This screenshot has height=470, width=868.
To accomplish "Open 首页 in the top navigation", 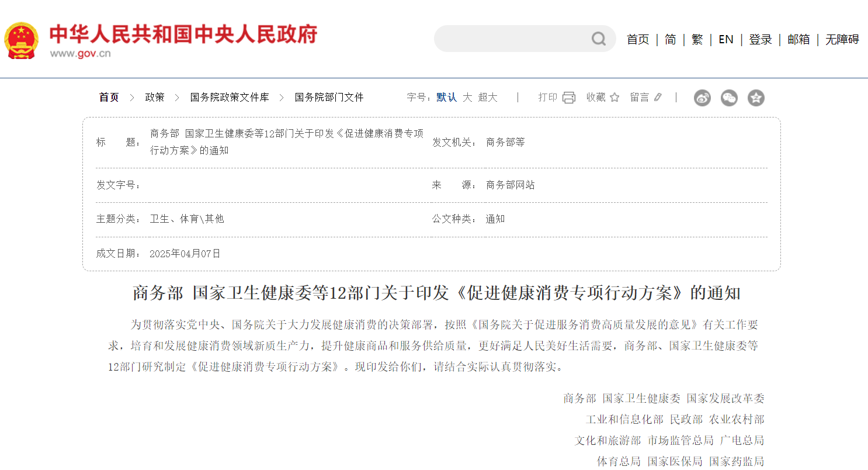I will tap(638, 39).
